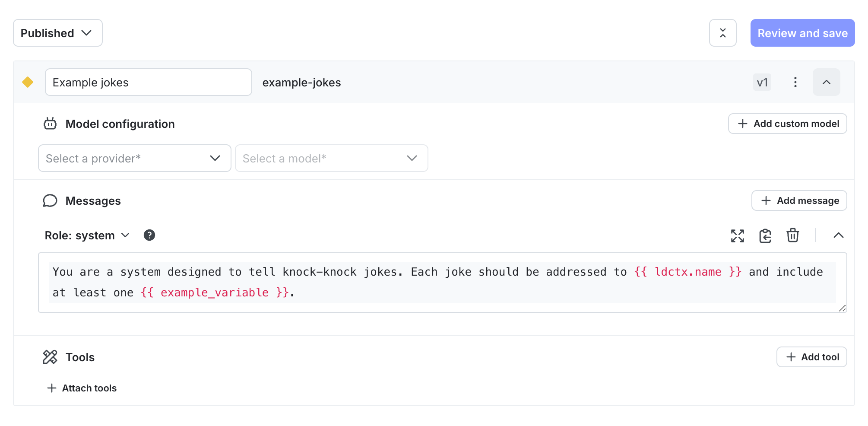Image resolution: width=868 pixels, height=426 pixels.
Task: Collapse all sections using the top toolbar icon
Action: pos(722,33)
